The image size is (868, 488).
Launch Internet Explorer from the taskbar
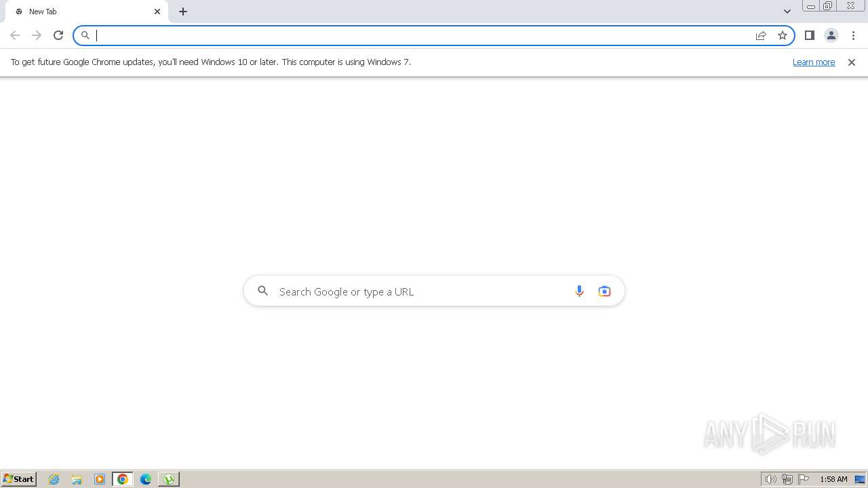(x=54, y=479)
